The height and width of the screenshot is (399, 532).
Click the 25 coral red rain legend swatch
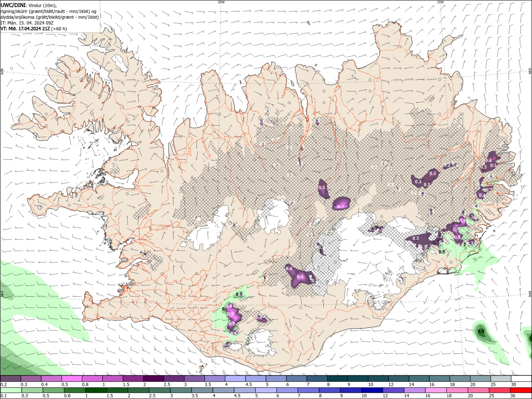pyautogui.click(x=500, y=390)
